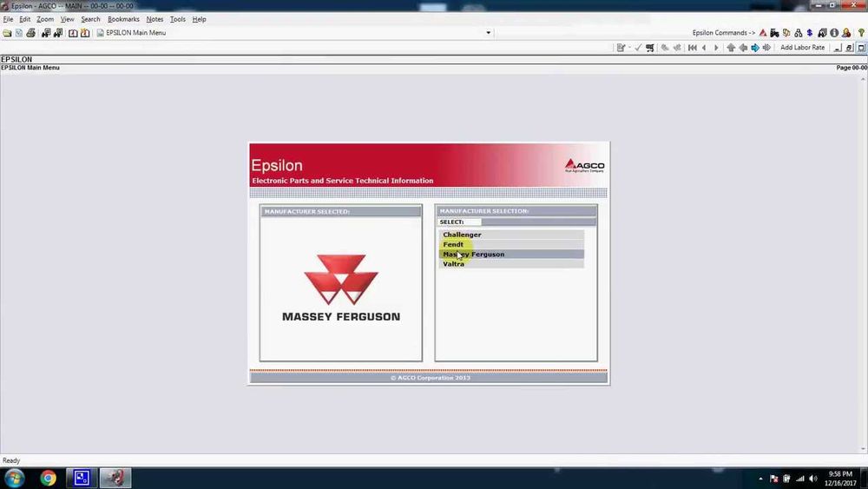Click the computer search command icon

coord(823,33)
